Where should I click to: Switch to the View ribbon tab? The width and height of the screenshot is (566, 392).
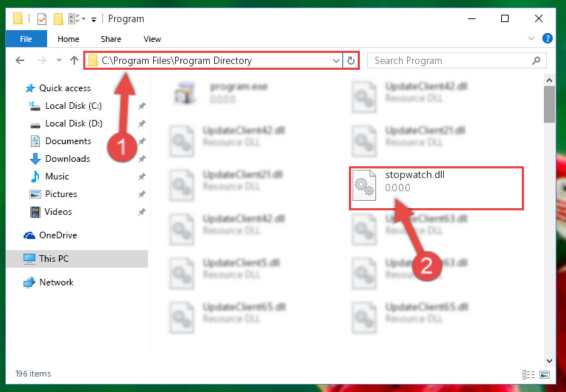152,39
